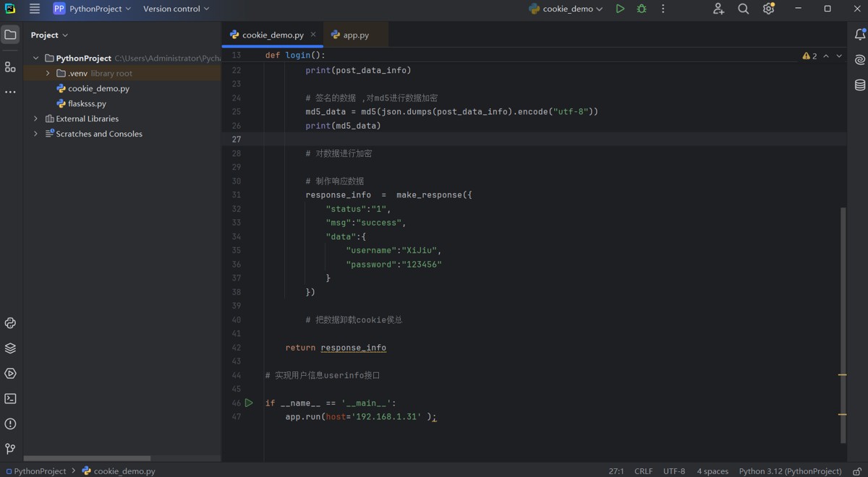Open the Notifications panel
The image size is (868, 477).
click(x=860, y=35)
